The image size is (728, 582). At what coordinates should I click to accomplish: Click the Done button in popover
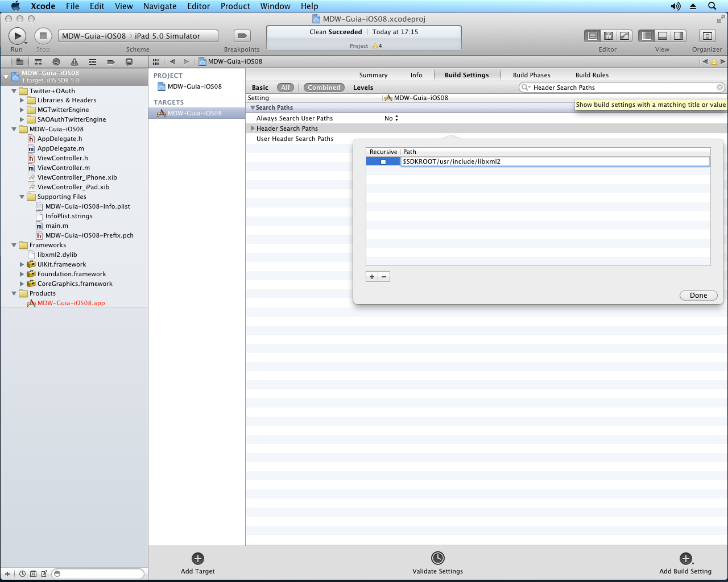tap(698, 296)
